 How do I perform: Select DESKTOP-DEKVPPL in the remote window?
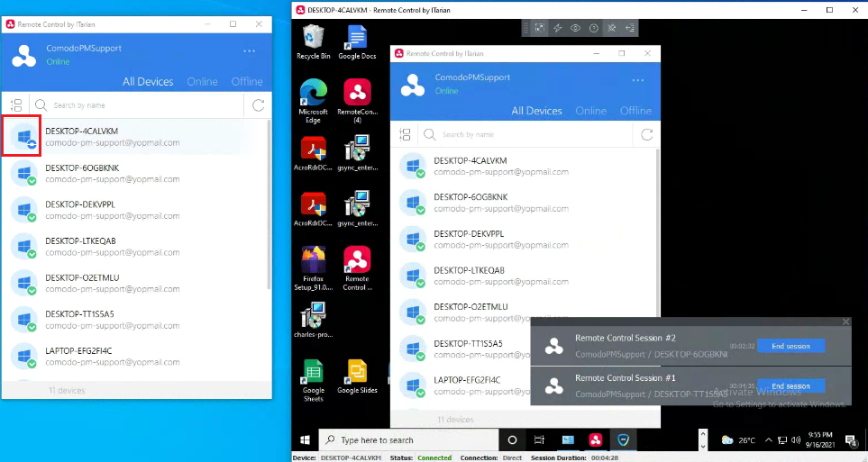pyautogui.click(x=524, y=239)
